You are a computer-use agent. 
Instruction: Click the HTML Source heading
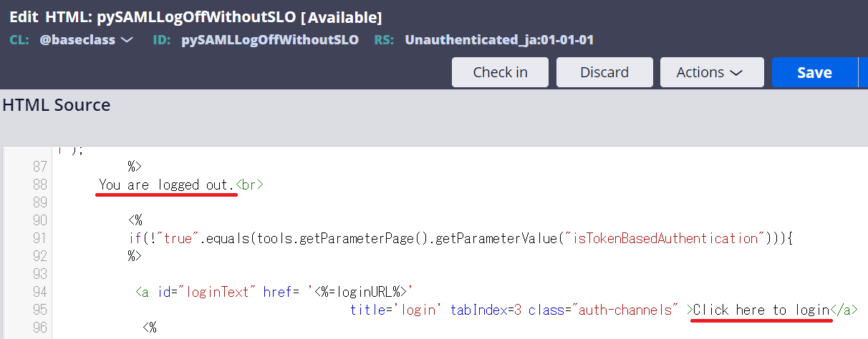click(57, 105)
